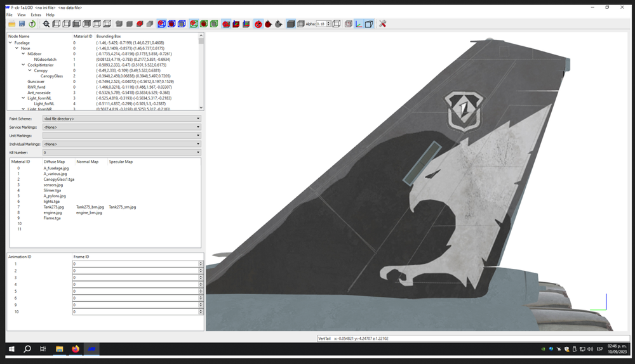Click the Frame ID field for animation 1

136,264
